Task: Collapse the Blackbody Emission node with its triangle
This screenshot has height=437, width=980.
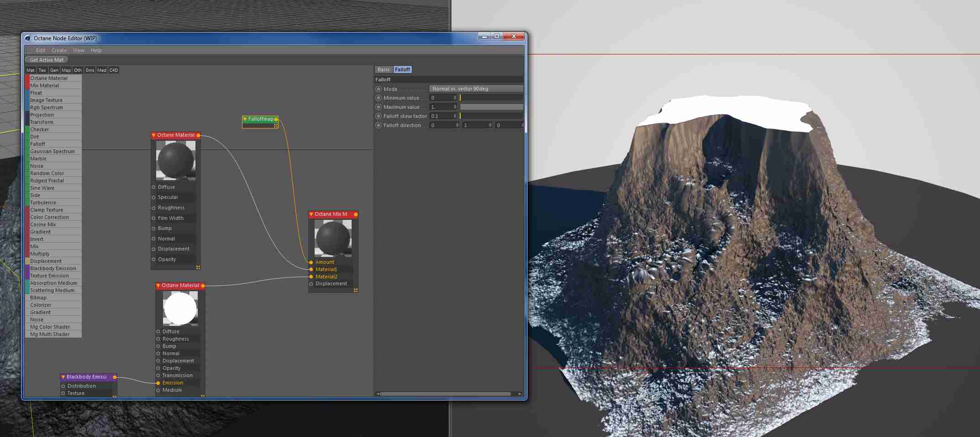Action: point(63,377)
